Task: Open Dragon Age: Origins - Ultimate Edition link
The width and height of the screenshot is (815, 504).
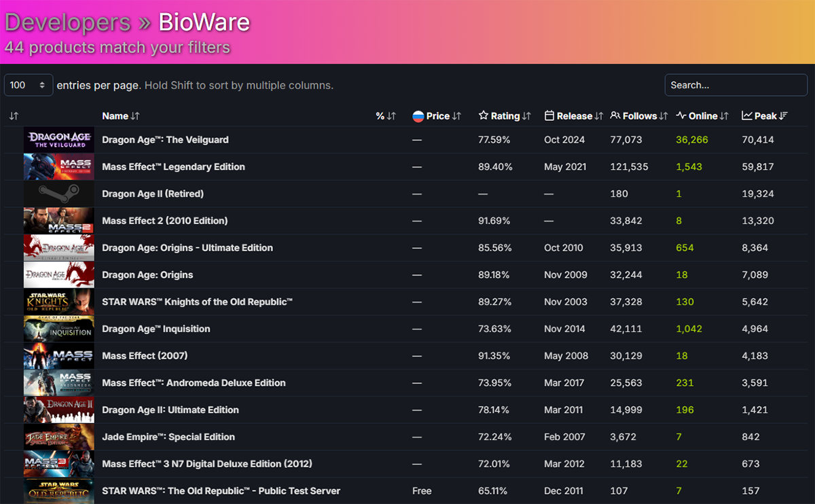Action: pos(187,248)
